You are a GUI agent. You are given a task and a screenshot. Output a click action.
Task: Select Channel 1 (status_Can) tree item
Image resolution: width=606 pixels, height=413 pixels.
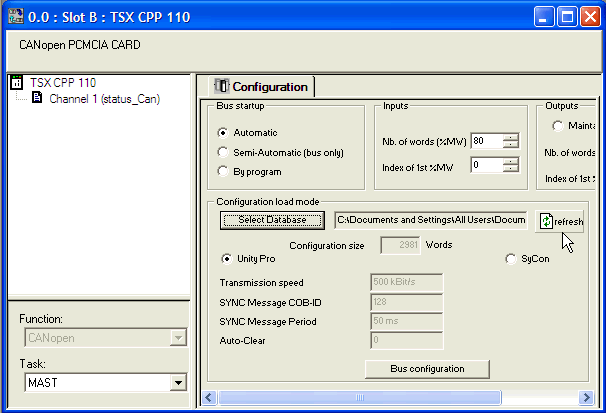(104, 99)
